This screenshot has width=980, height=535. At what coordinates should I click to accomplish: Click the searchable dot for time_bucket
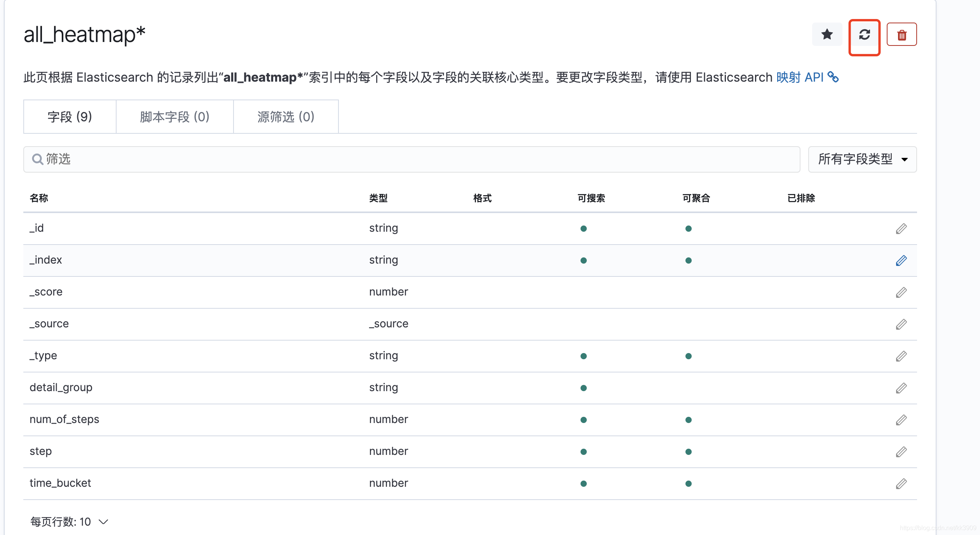pos(583,484)
